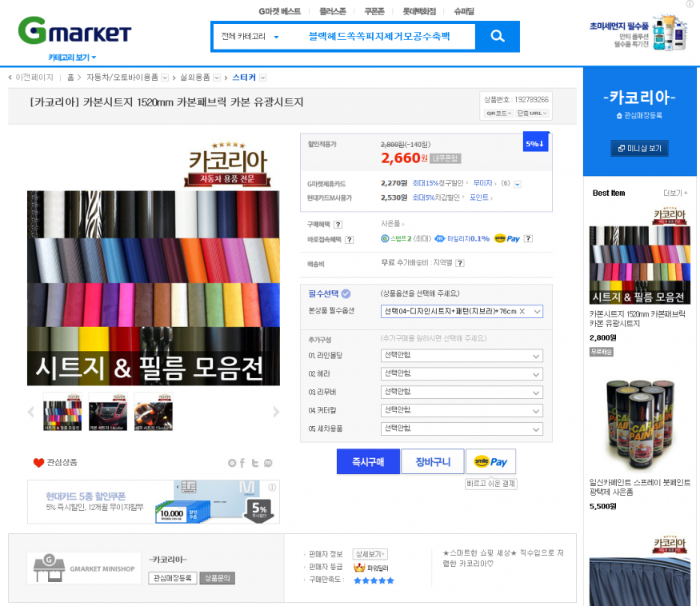Open the 자동차/오토바이용품 breadcrumb dropdown
This screenshot has width=700, height=606.
165,78
